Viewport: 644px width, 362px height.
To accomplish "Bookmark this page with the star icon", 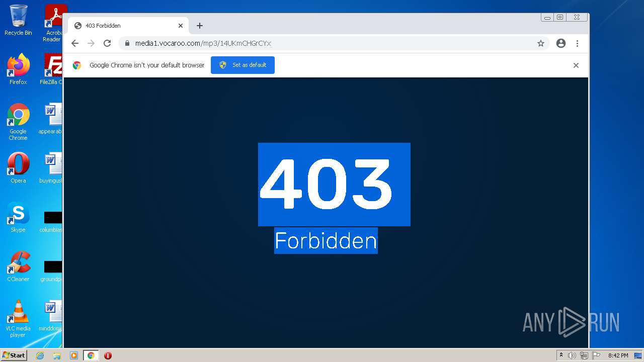I will 541,43.
